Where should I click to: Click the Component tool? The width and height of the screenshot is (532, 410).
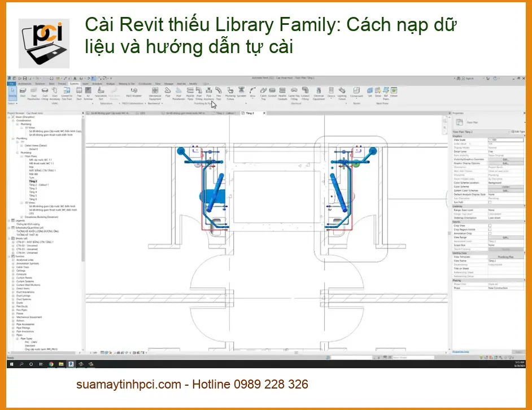[x=356, y=92]
